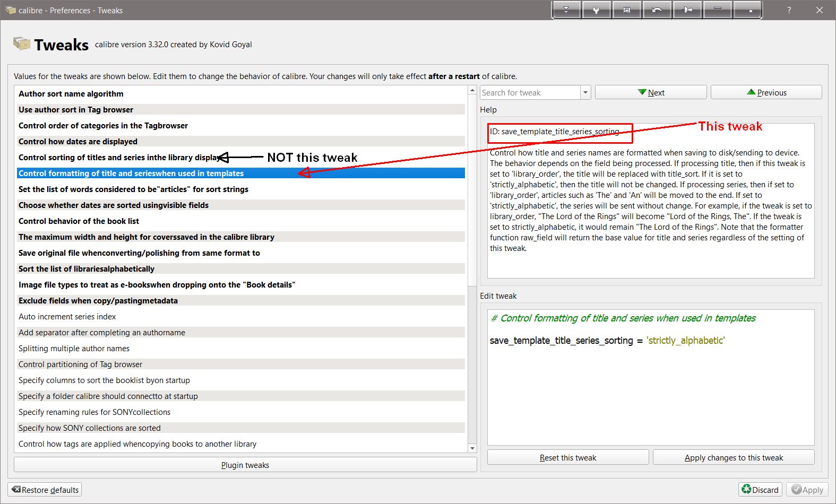This screenshot has width=836, height=504.
Task: Click Apply changes to this tweak
Action: point(734,457)
